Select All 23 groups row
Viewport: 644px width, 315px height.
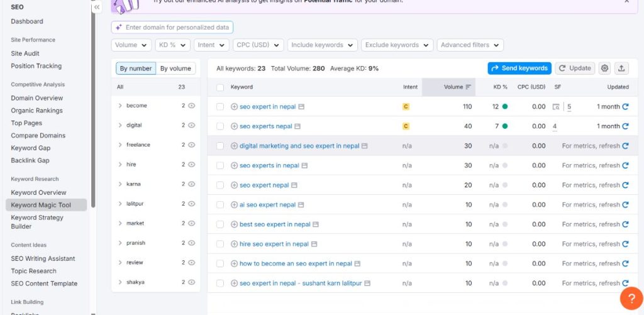coord(156,87)
